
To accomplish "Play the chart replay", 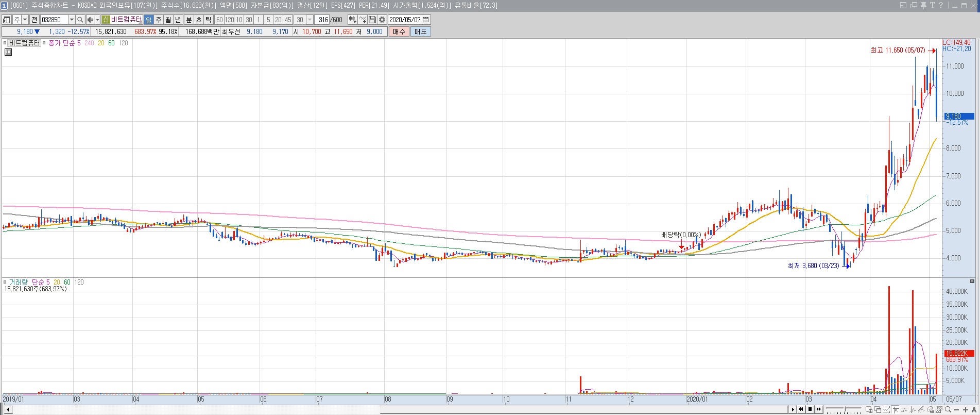I will (793, 410).
